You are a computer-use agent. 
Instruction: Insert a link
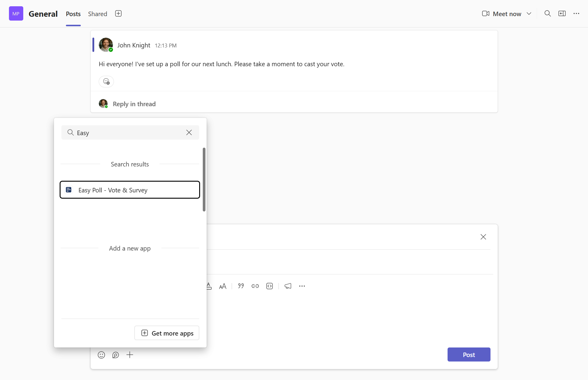coord(255,286)
